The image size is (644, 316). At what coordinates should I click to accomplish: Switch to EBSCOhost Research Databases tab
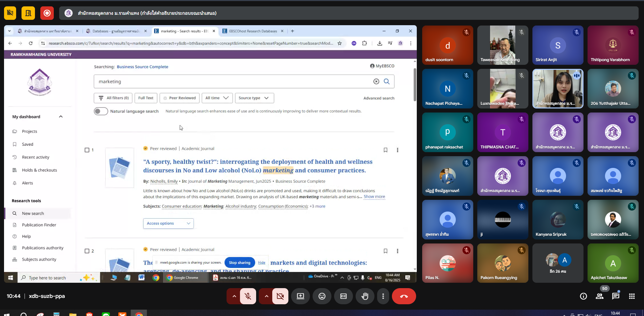[x=253, y=31]
